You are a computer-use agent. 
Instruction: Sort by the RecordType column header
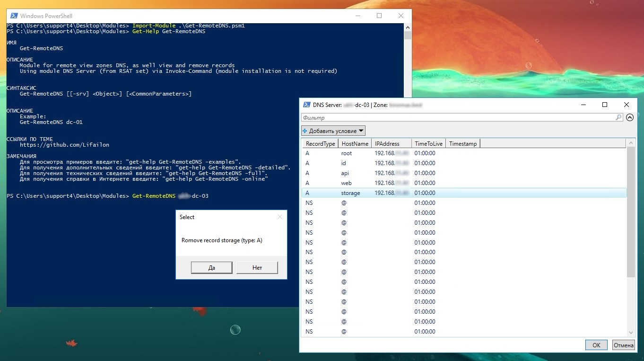[320, 143]
